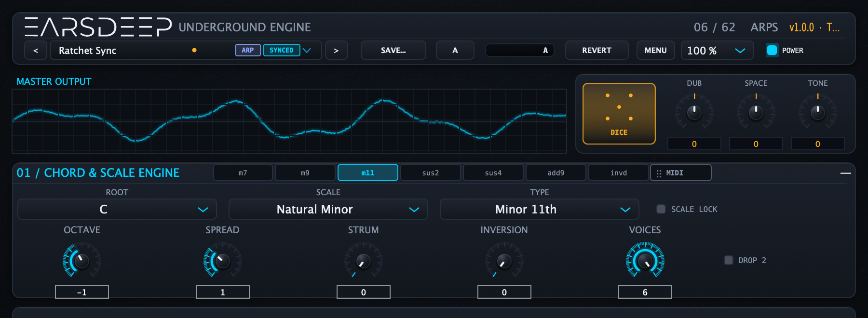
Task: Click the STRUM value field
Action: 364,292
